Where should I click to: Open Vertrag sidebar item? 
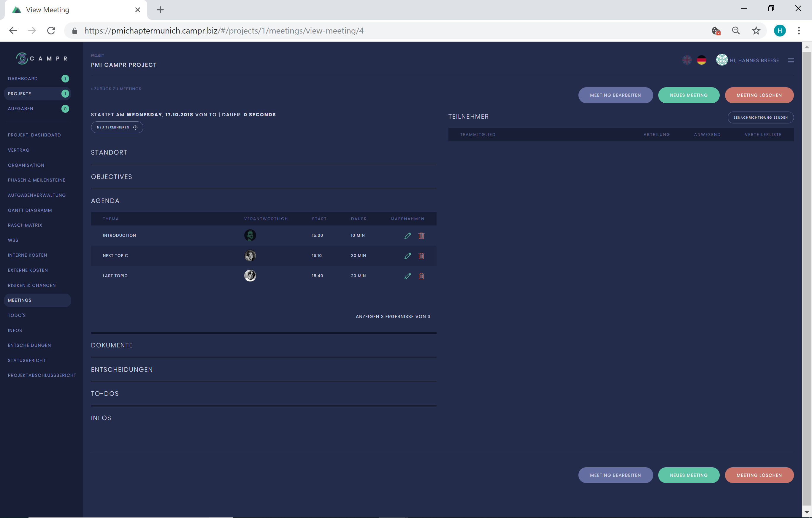click(x=18, y=150)
